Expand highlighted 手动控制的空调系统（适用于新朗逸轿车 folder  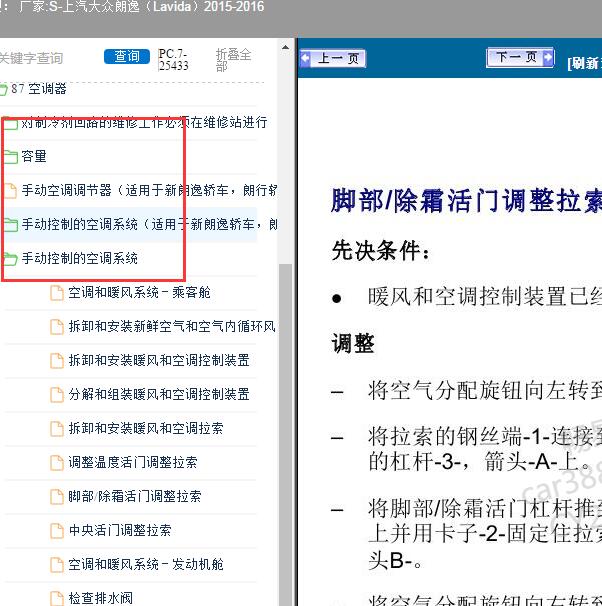click(x=149, y=224)
